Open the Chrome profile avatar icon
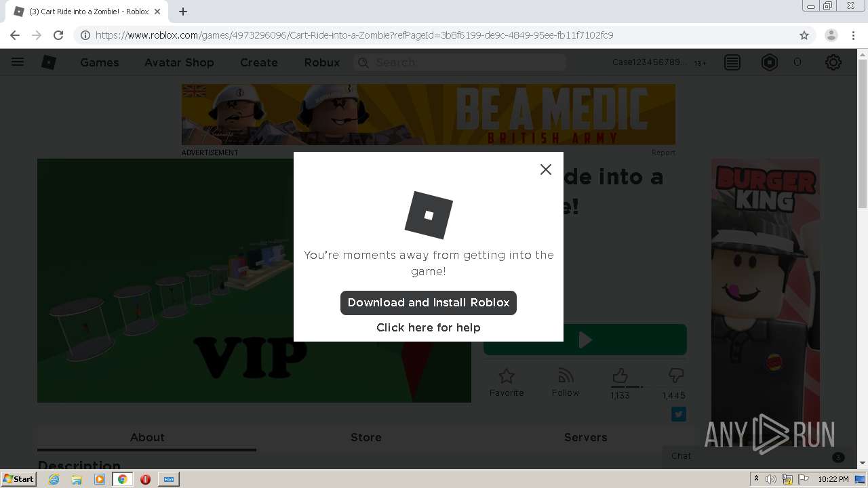 [x=831, y=35]
